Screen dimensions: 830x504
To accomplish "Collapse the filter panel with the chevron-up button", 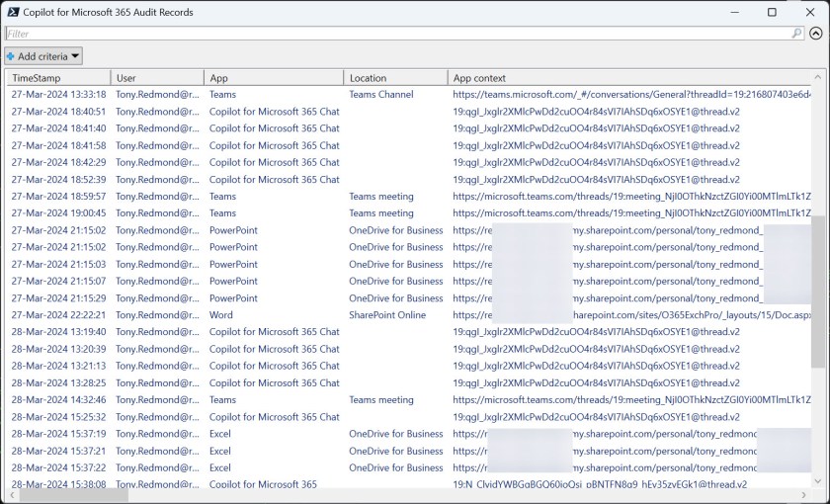I will (816, 34).
